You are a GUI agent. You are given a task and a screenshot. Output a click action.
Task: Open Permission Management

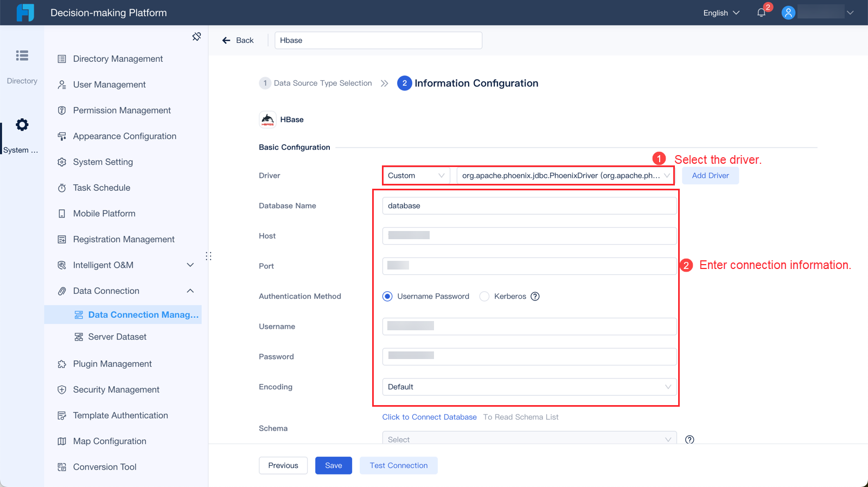tap(123, 110)
